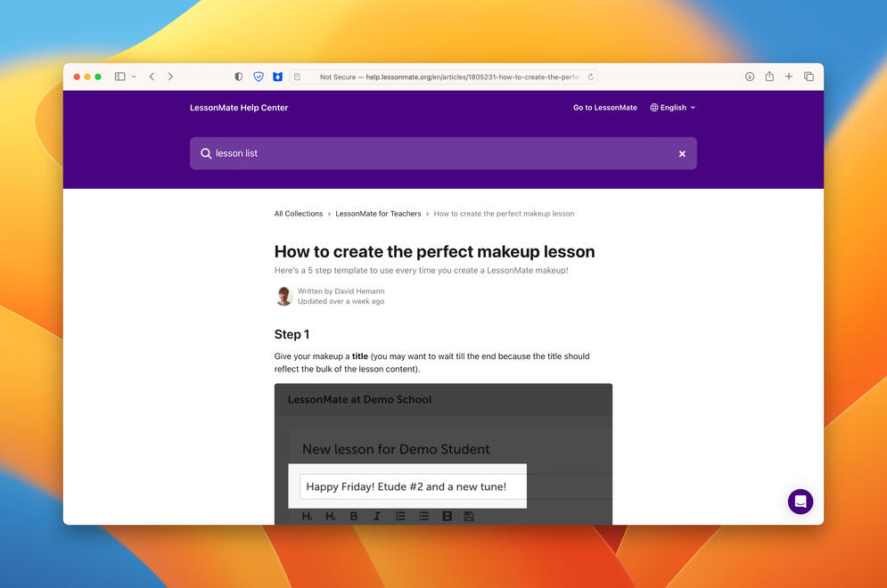
Task: Open LessonMate for Teachers breadcrumb
Action: [378, 214]
